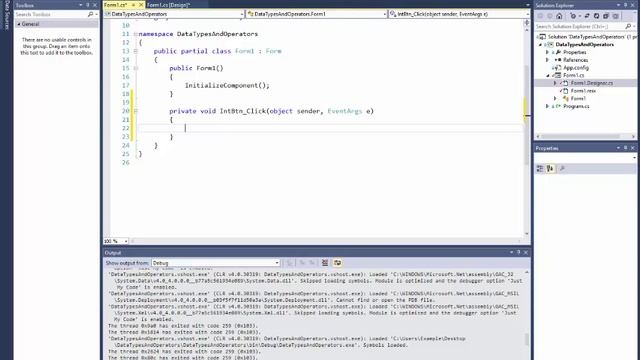Toggle Word Wrap icon in Output toolbar
The height and width of the screenshot is (360, 640).
point(338,263)
